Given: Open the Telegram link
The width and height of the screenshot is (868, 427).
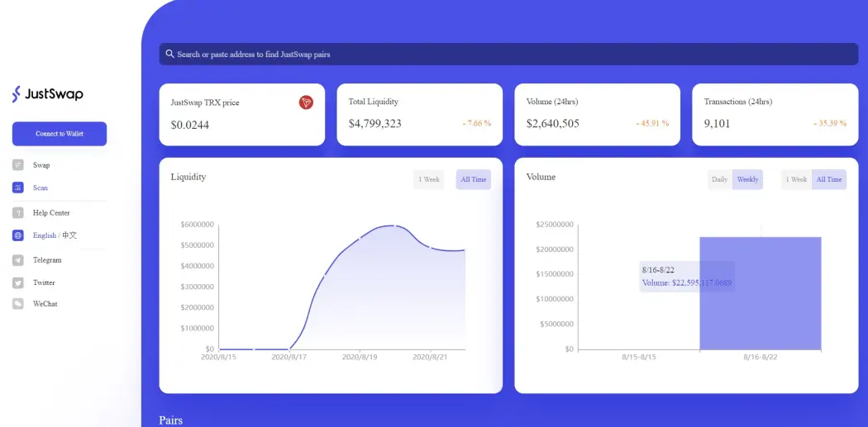Looking at the screenshot, I should [47, 260].
